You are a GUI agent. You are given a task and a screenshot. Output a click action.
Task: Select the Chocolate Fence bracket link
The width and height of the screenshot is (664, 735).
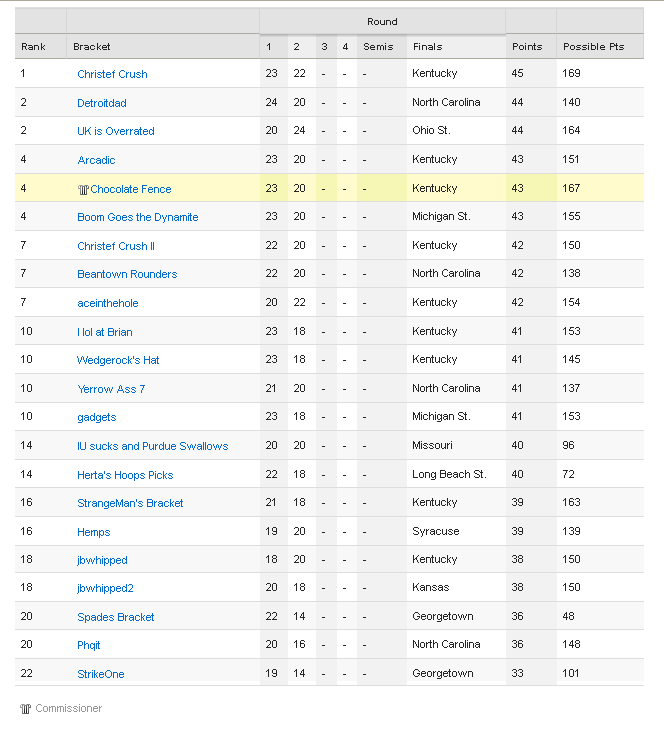click(x=131, y=189)
